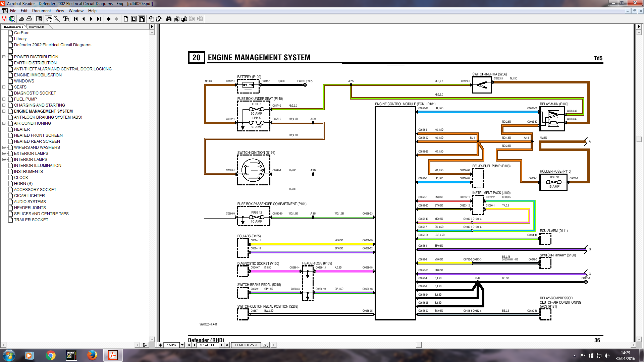The width and height of the screenshot is (644, 362).
Task: Expand the AIR CONDITIONING bookmark
Action: (x=4, y=123)
